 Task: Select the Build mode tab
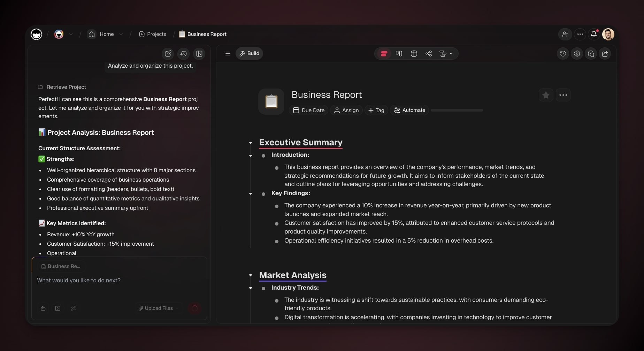[x=250, y=54]
